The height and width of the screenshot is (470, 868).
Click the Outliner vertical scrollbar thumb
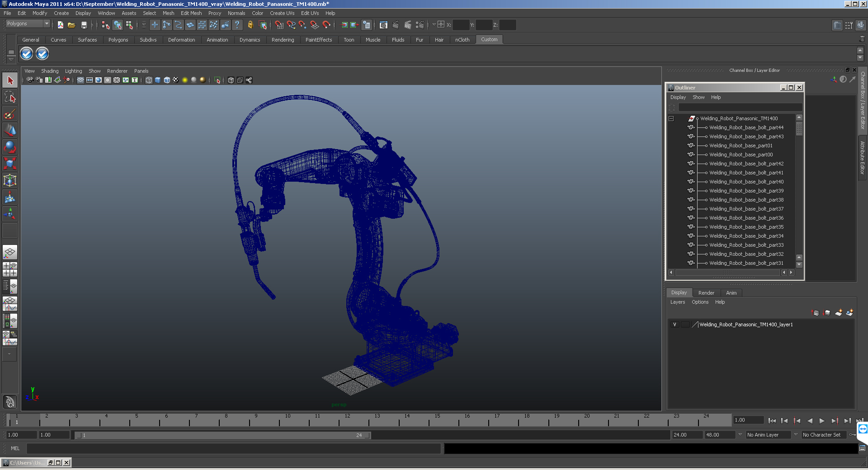[799, 128]
